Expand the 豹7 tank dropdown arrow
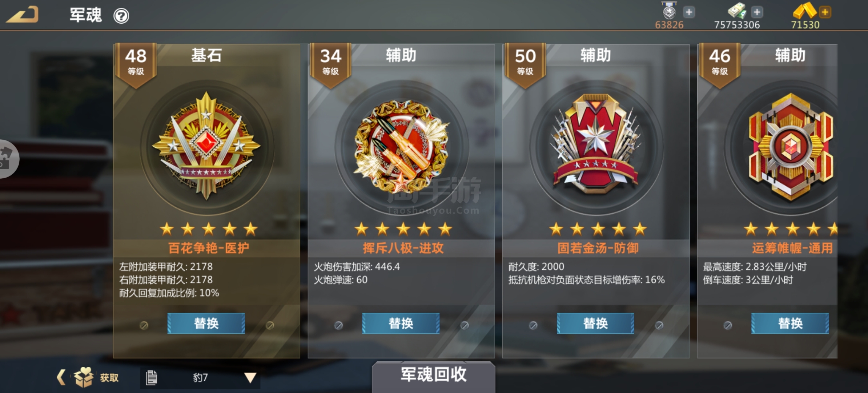The height and width of the screenshot is (393, 868). coord(250,378)
